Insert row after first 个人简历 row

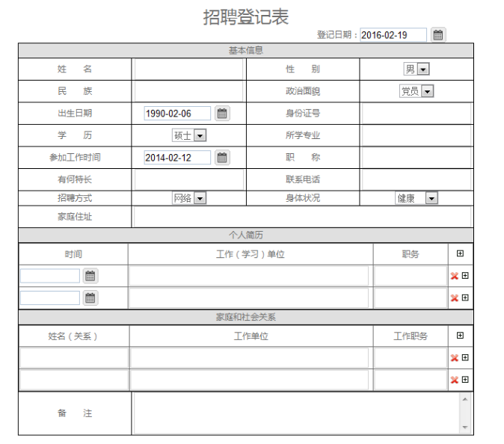click(465, 276)
